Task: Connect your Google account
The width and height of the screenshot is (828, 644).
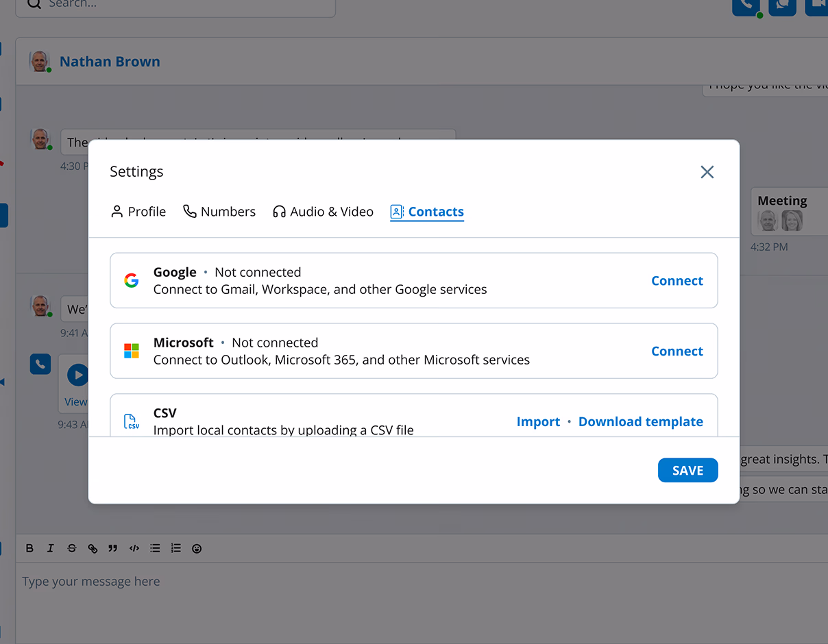Action: 677,280
